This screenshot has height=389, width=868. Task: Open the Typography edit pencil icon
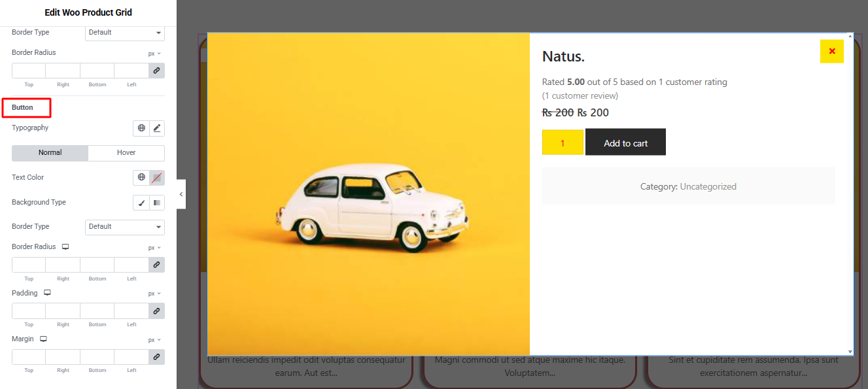click(157, 128)
